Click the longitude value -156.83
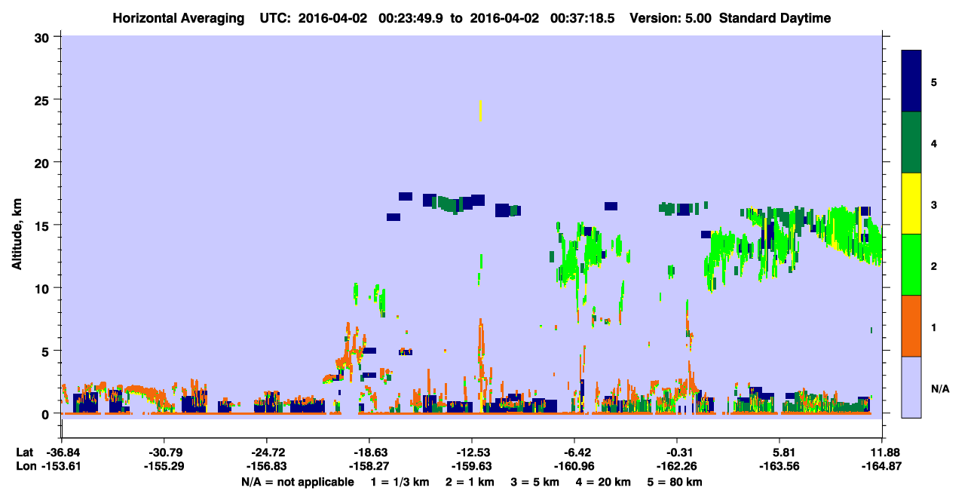The image size is (980, 503). 267,466
